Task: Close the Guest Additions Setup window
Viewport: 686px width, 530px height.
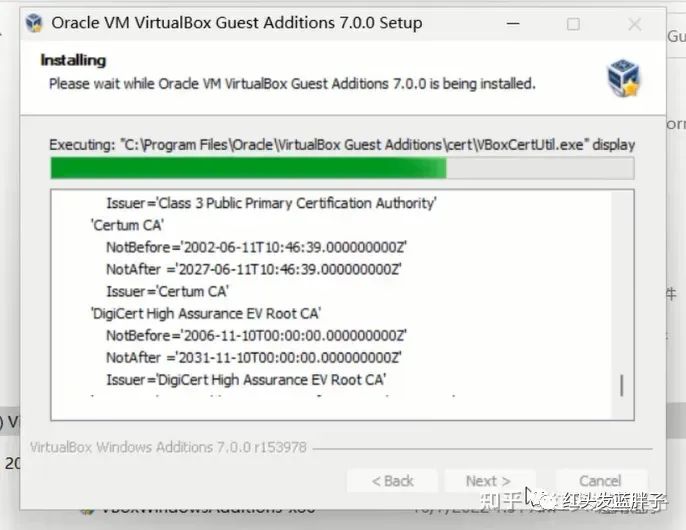Action: (635, 24)
